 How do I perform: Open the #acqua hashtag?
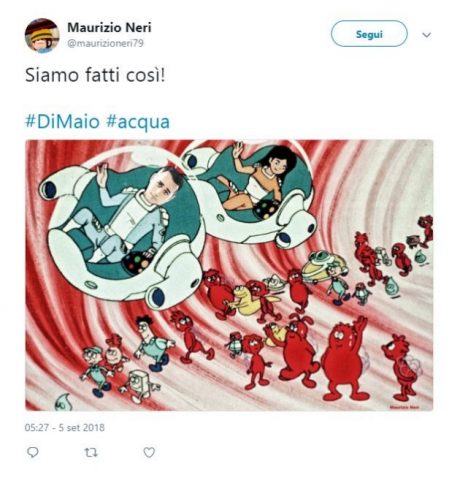click(138, 122)
